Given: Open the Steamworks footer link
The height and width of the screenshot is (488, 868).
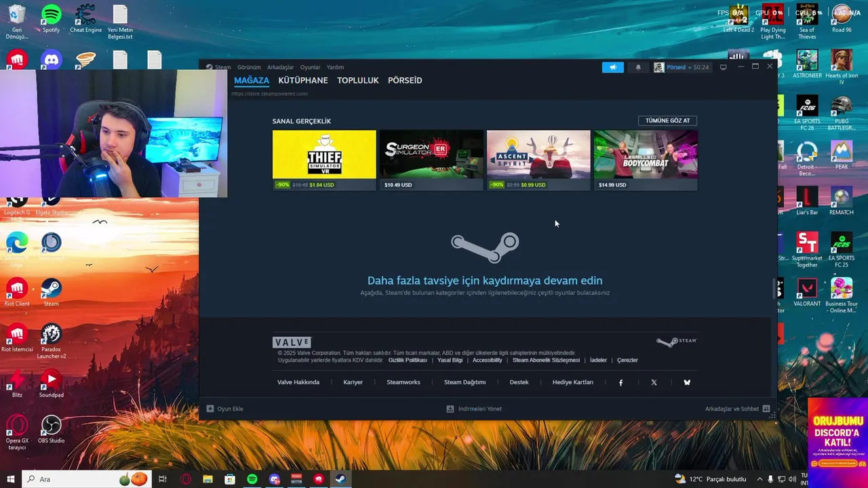Looking at the screenshot, I should point(403,382).
